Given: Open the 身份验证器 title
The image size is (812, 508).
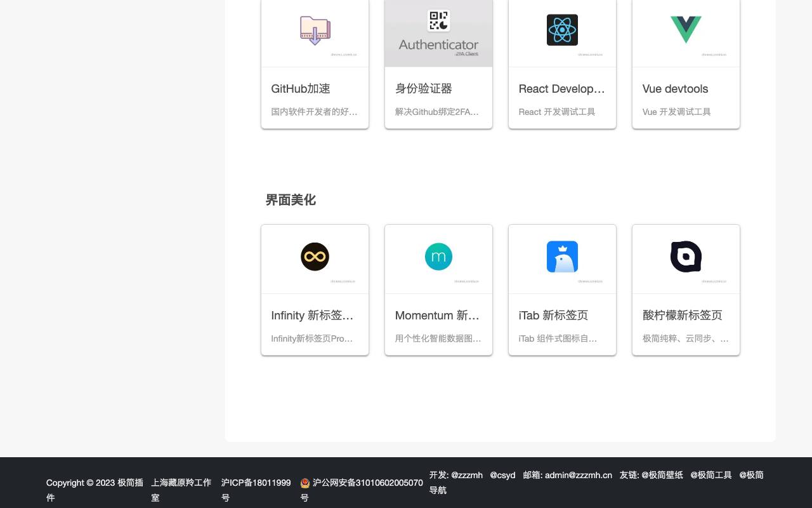Looking at the screenshot, I should pos(424,89).
